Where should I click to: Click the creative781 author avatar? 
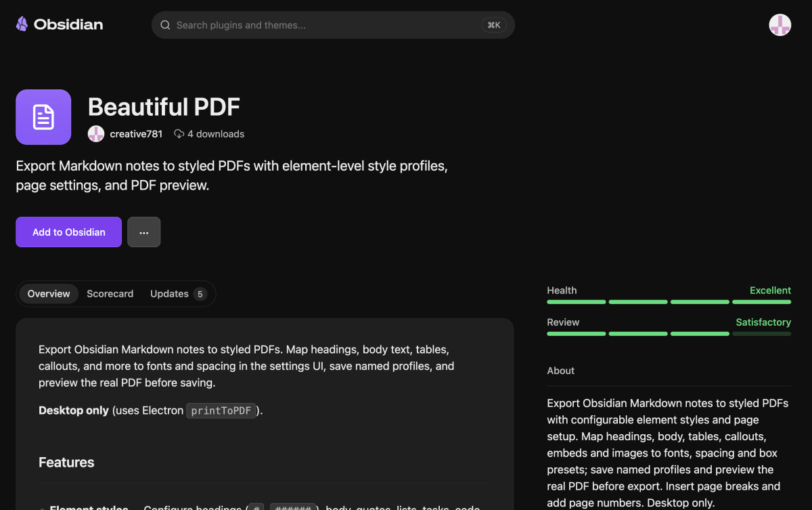(x=96, y=134)
